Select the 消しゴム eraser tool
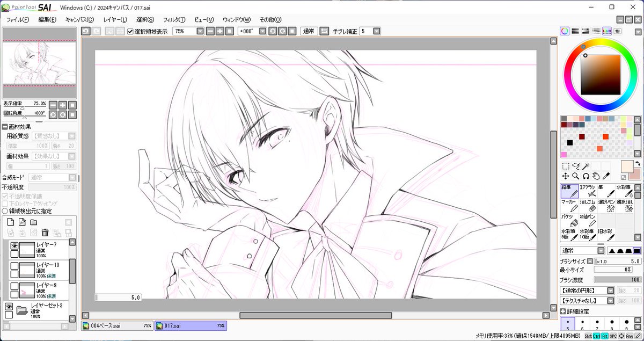The image size is (644, 341). point(588,206)
